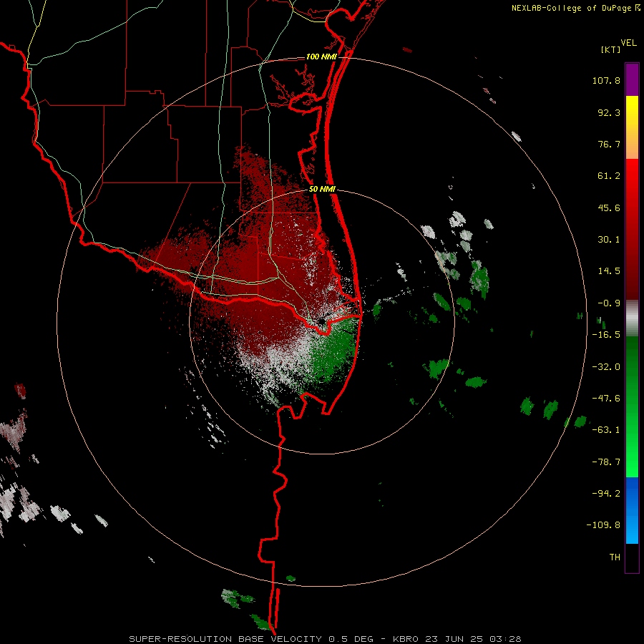This screenshot has width=644, height=644.
Task: Click the 92.3 velocity scale value
Action: (609, 112)
